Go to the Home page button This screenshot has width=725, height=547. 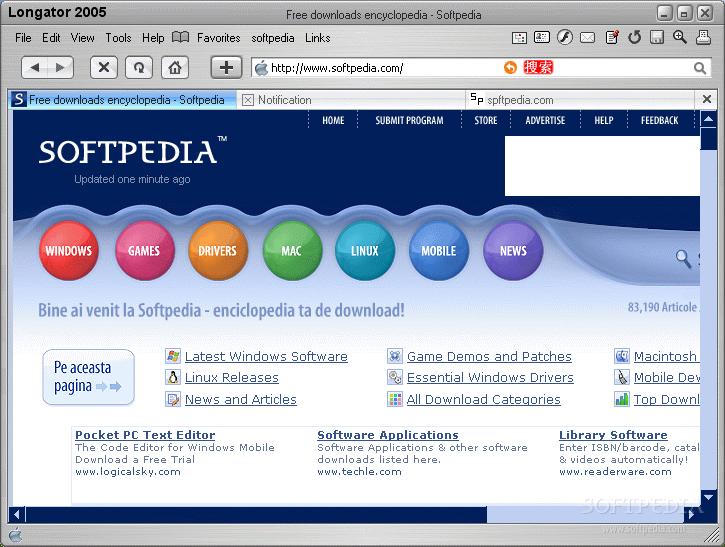(x=175, y=68)
